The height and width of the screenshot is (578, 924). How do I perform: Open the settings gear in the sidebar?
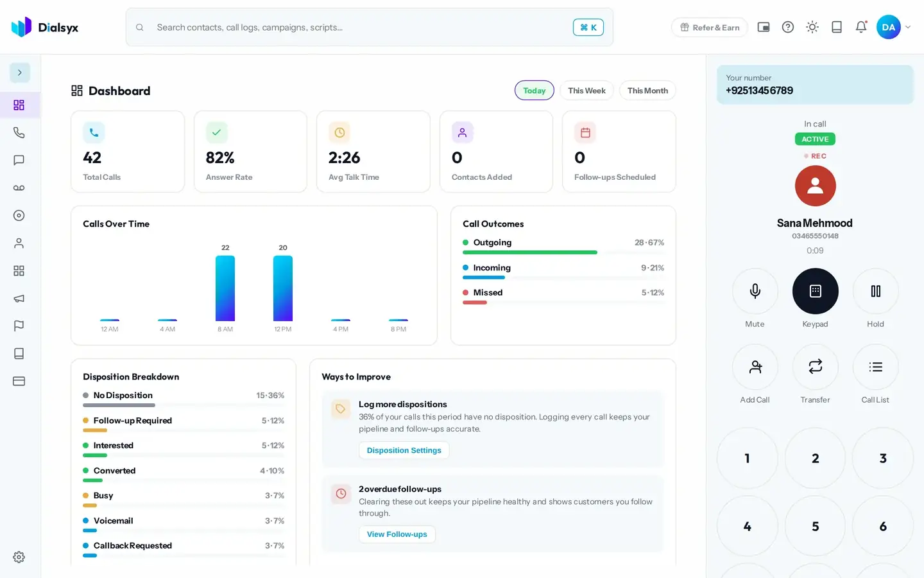[19, 557]
